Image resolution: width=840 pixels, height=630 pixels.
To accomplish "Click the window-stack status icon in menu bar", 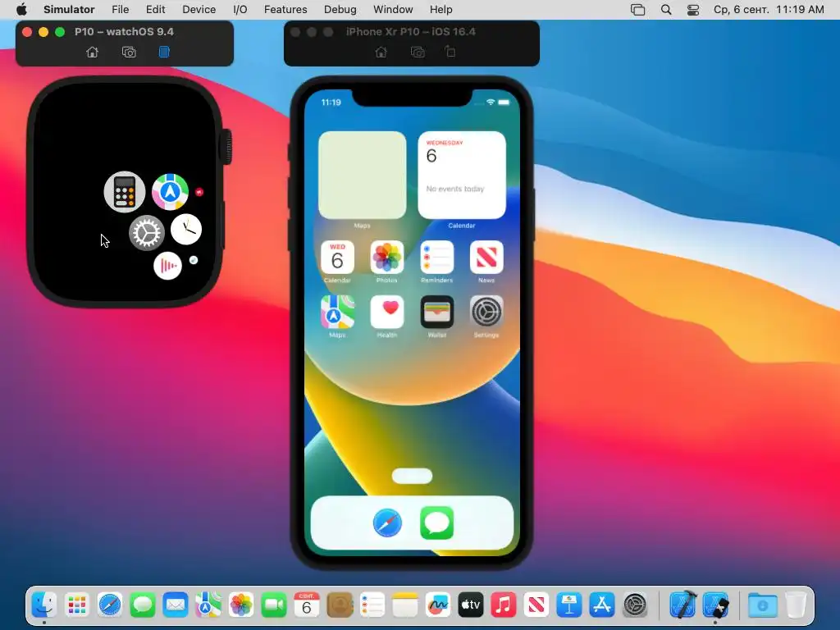I will (x=637, y=10).
